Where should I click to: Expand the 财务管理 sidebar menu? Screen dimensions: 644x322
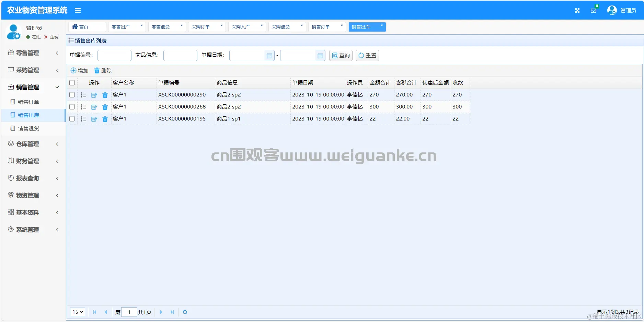[33, 161]
